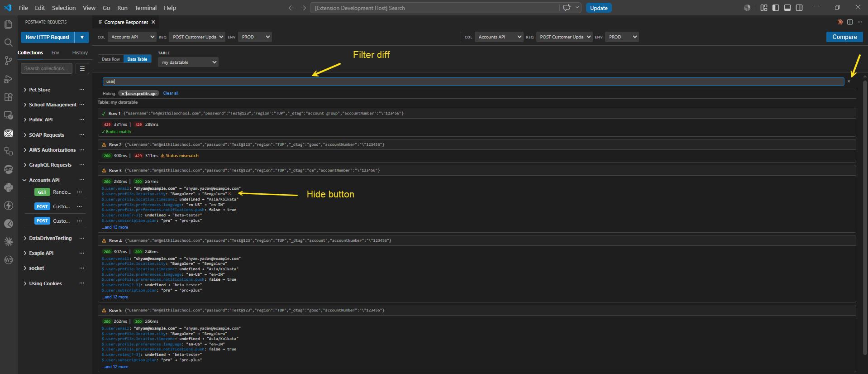Expand the GraphQL Requests collection
The image size is (868, 374).
point(25,165)
